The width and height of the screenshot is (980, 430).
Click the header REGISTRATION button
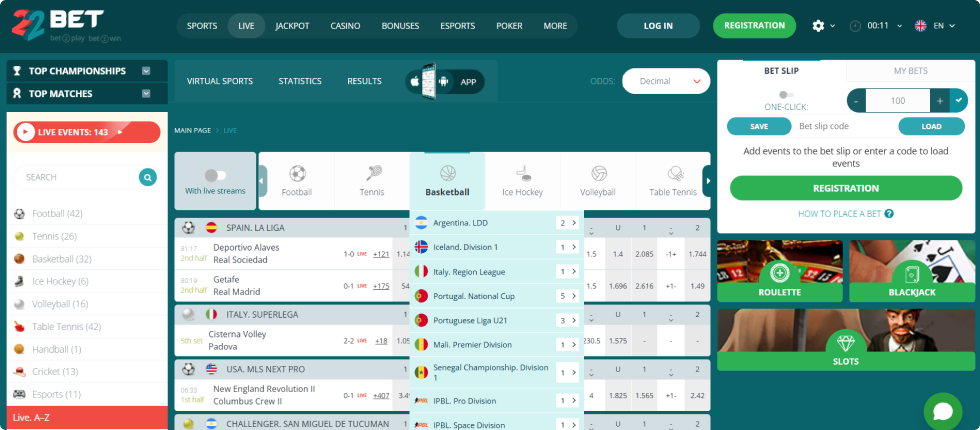pyautogui.click(x=754, y=26)
